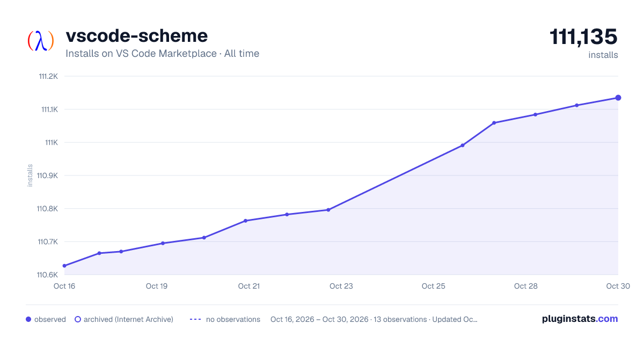Select the final large data point at Oct 30
This screenshot has height=338, width=644.
click(618, 98)
